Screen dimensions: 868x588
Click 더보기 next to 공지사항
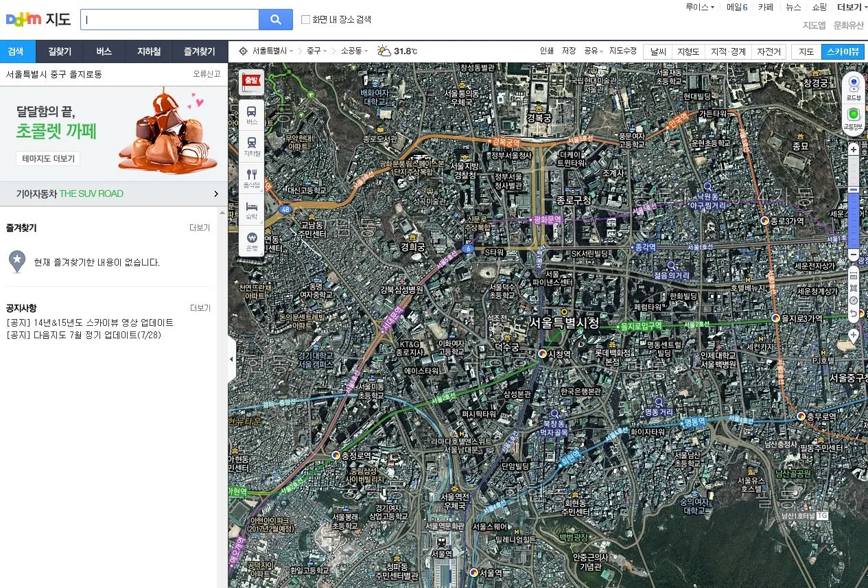click(x=200, y=308)
